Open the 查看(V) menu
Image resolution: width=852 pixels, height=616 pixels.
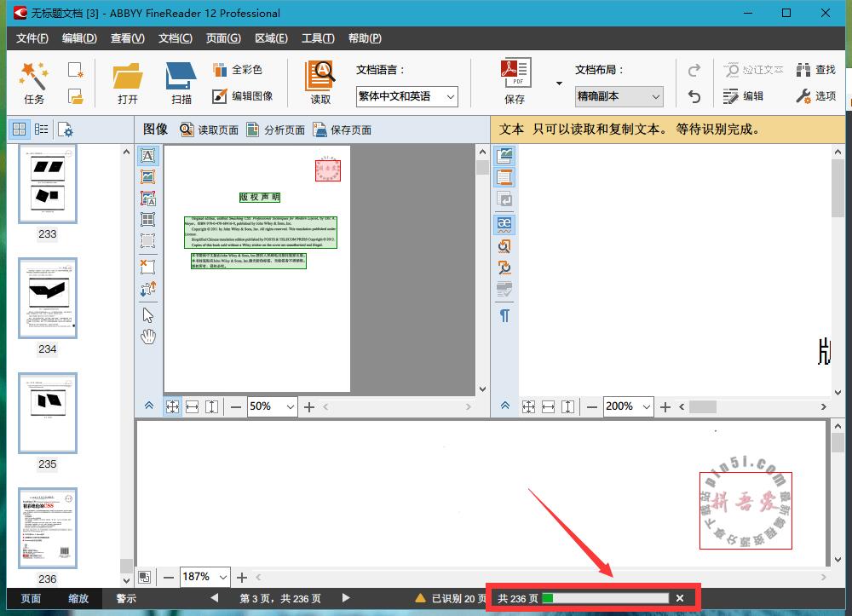click(127, 38)
